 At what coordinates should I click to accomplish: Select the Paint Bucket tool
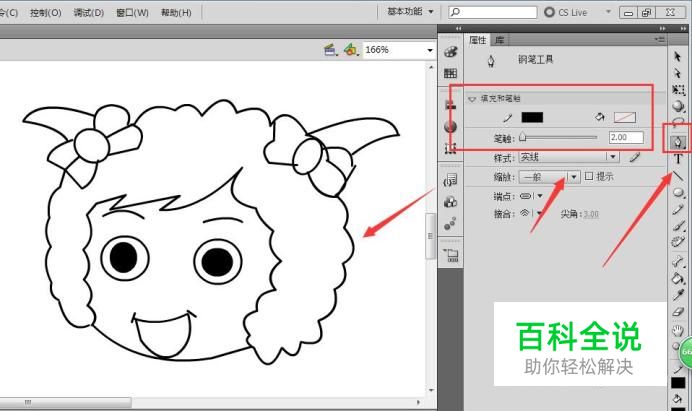point(678,278)
